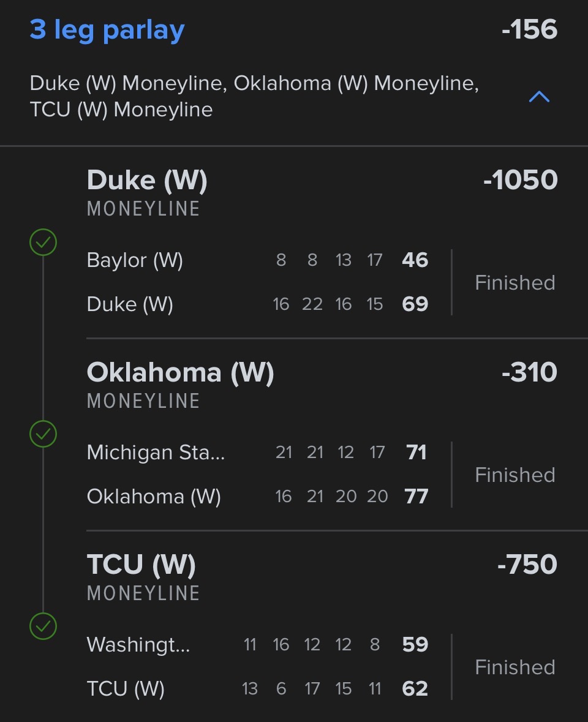Click Finished status for TCU game

[515, 667]
